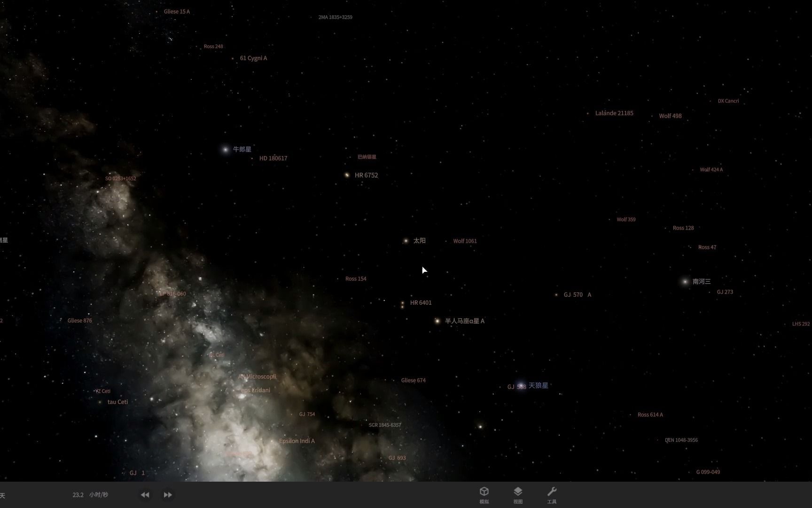Image resolution: width=812 pixels, height=508 pixels.
Task: Click the 23.2 time step value
Action: tap(78, 495)
